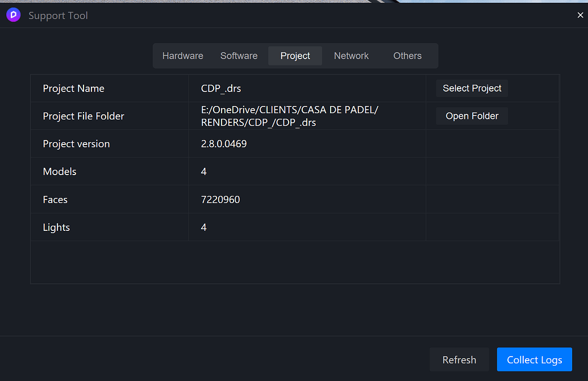Click the faces count 7220960
Viewport: 588px width, 381px height.
click(220, 200)
